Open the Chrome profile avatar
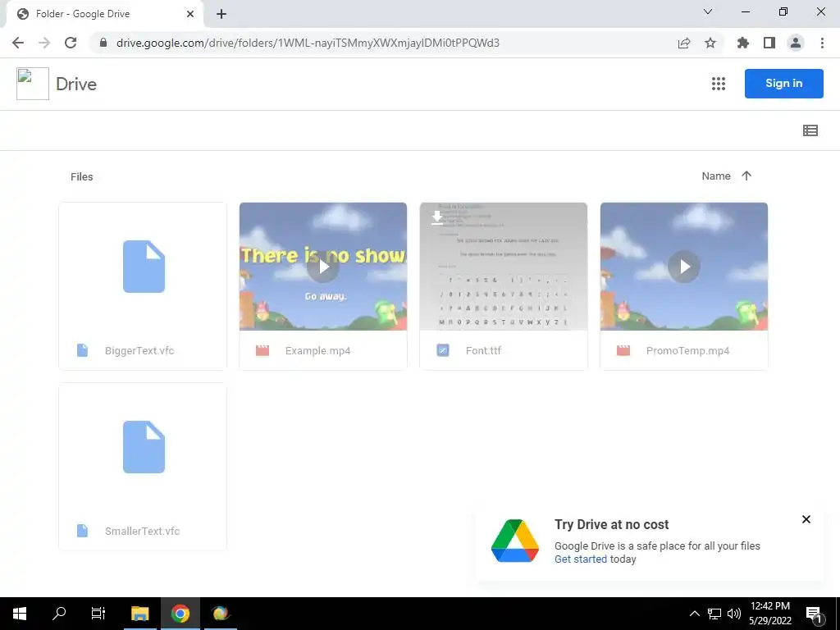This screenshot has height=630, width=840. (796, 43)
